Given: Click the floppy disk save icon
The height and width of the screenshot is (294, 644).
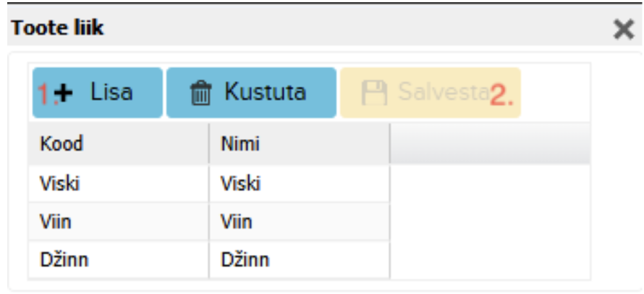Looking at the screenshot, I should coord(374,93).
